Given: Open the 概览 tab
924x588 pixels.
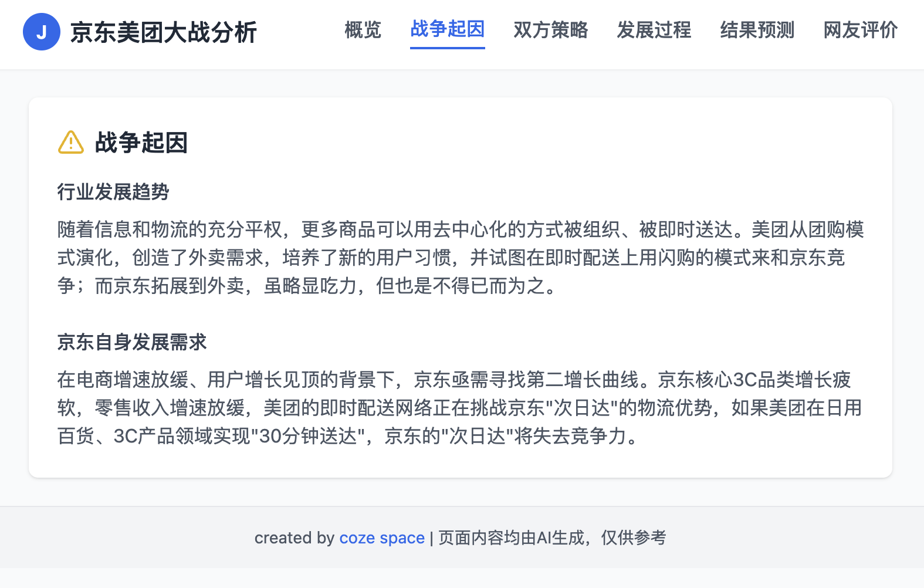Looking at the screenshot, I should [363, 30].
